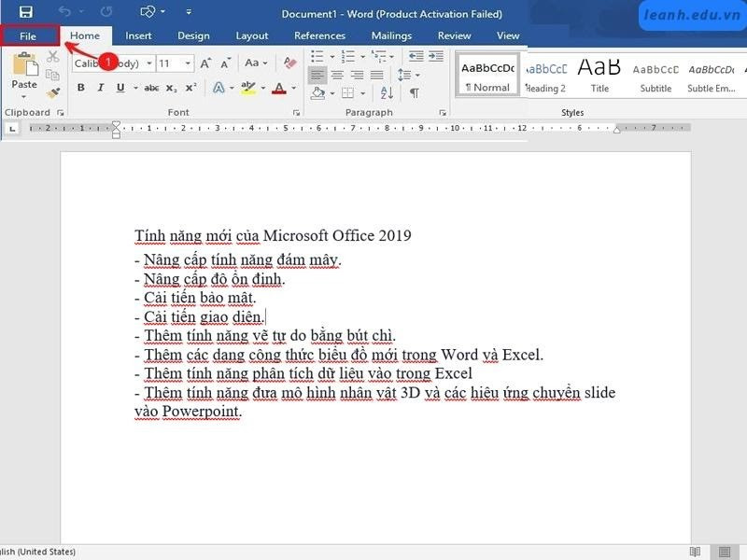
Task: Copy selection with the Copy icon
Action: 52,75
